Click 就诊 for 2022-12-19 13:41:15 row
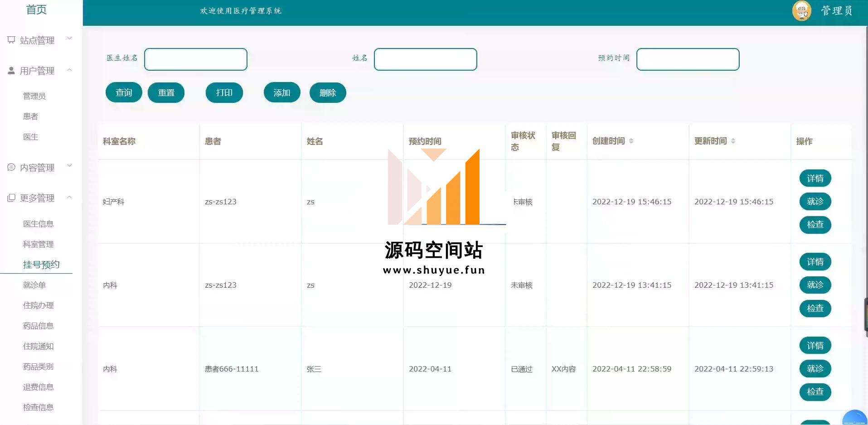868x425 pixels. [815, 285]
